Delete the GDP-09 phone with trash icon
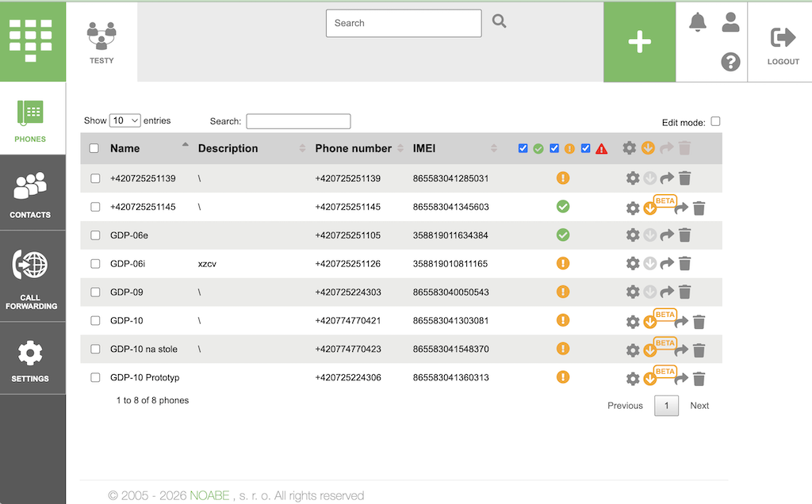 point(685,292)
